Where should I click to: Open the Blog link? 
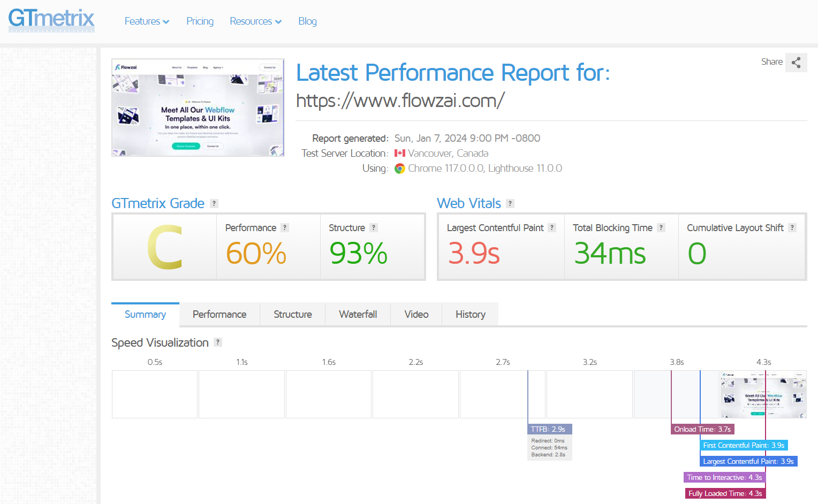pos(307,21)
